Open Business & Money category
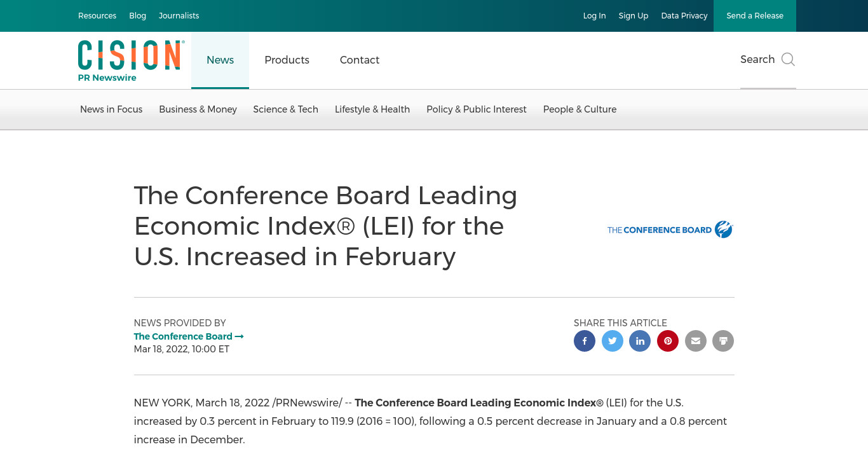868x463 pixels. pos(198,109)
